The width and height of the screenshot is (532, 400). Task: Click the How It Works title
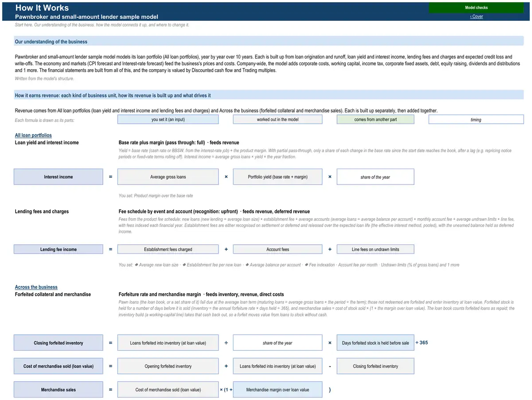[x=42, y=8]
